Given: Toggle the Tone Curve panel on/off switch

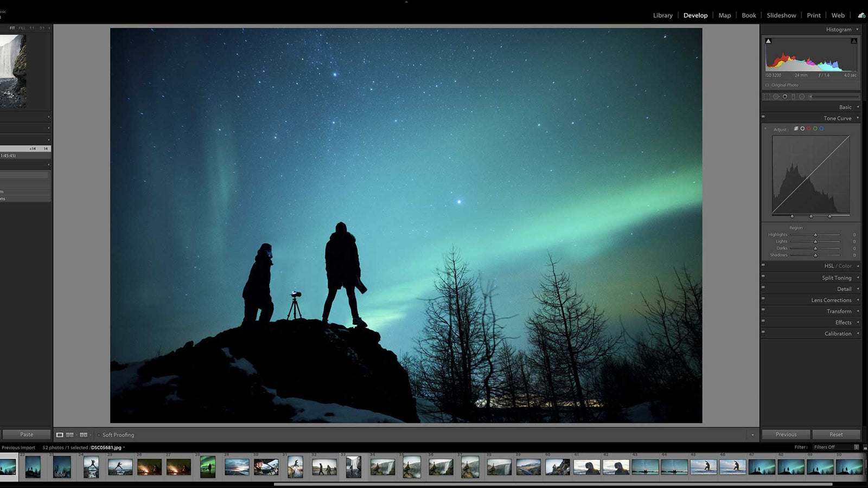Looking at the screenshot, I should [x=764, y=117].
